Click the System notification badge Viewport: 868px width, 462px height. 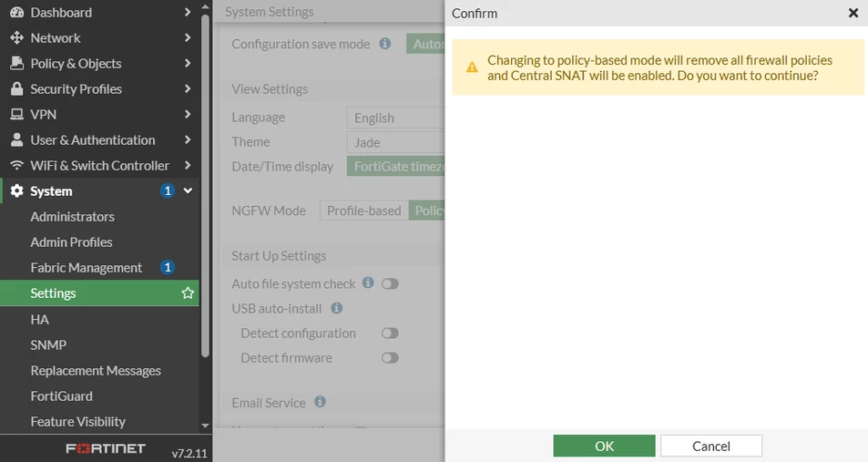coord(168,190)
